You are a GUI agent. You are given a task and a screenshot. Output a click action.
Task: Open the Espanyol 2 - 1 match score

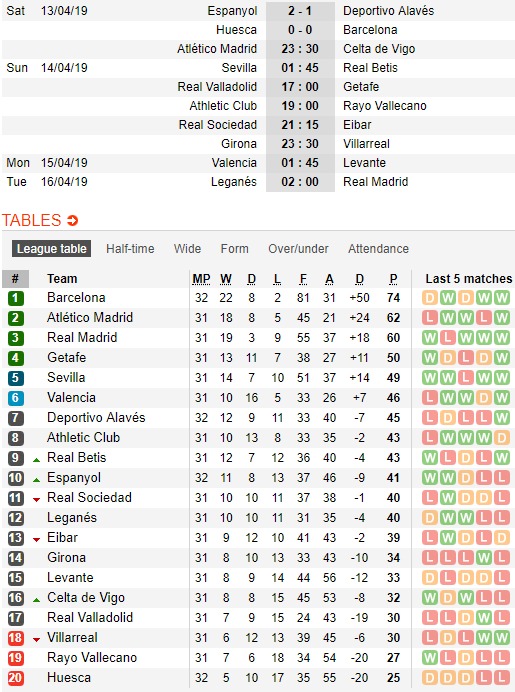300,11
